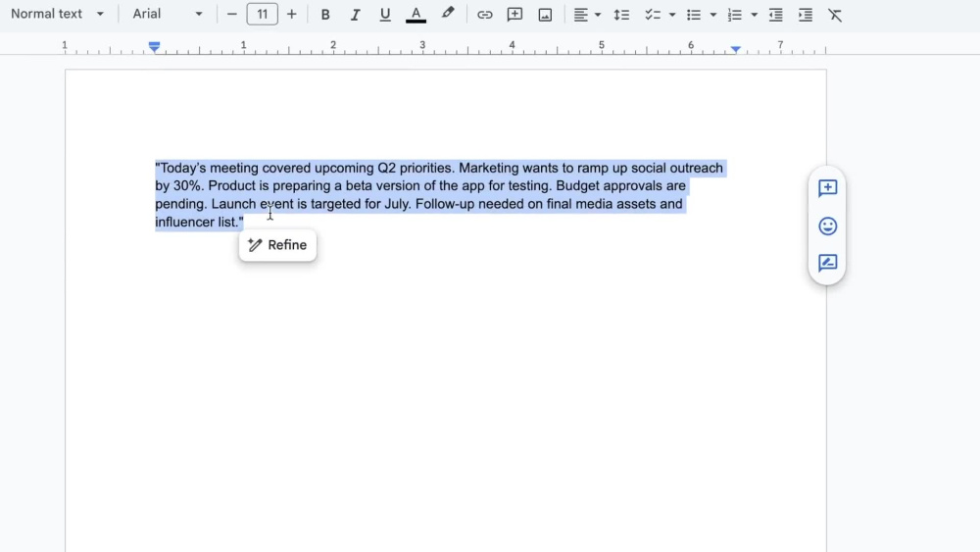Expand checklist menu arrow
The image size is (980, 552).
click(x=672, y=15)
